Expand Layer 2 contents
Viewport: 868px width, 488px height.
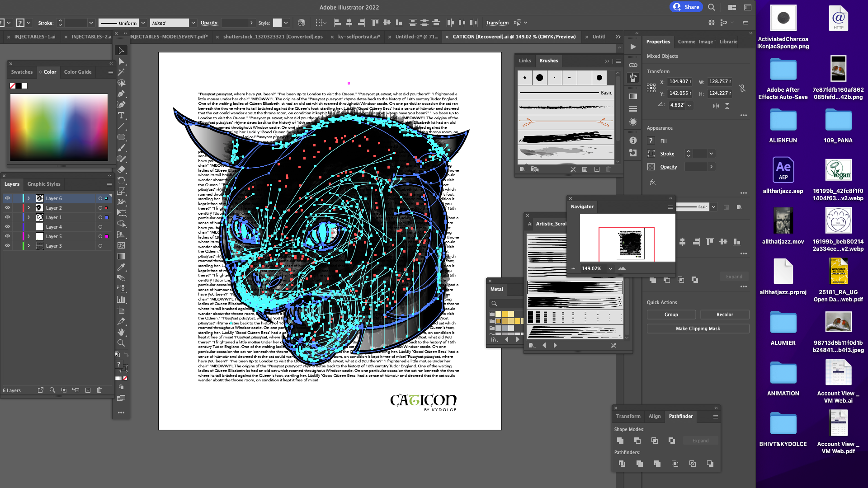tap(28, 208)
